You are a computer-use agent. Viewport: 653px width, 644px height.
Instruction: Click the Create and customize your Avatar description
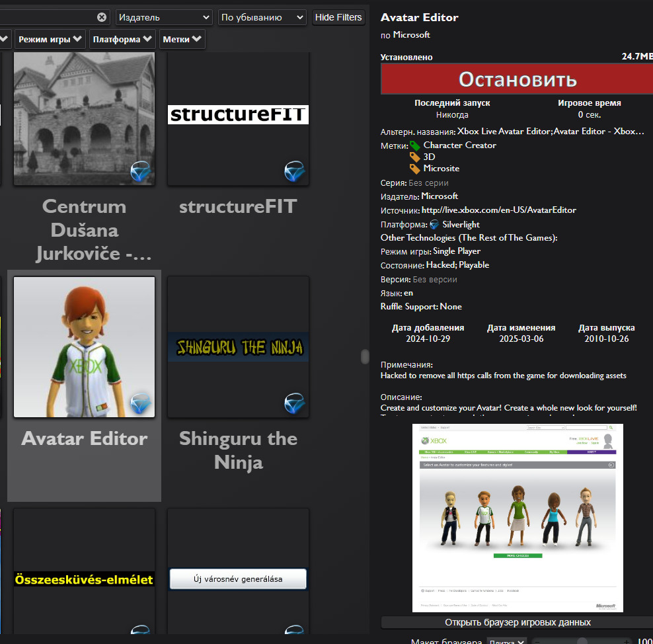(x=508, y=408)
